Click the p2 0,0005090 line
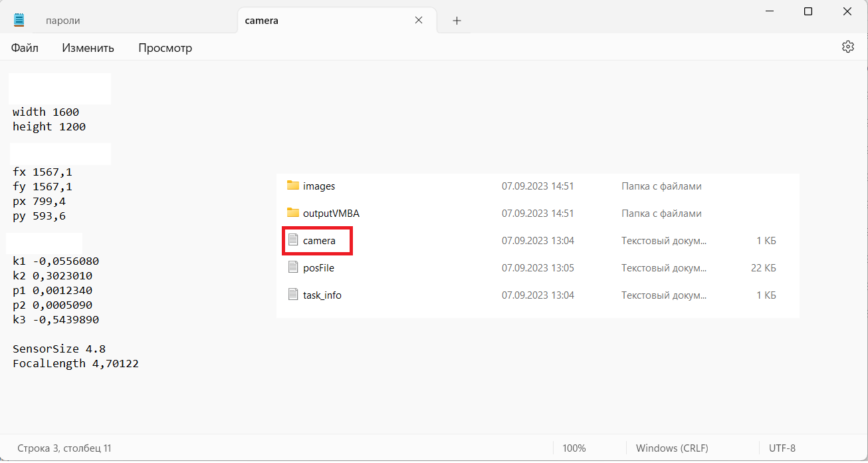 53,305
